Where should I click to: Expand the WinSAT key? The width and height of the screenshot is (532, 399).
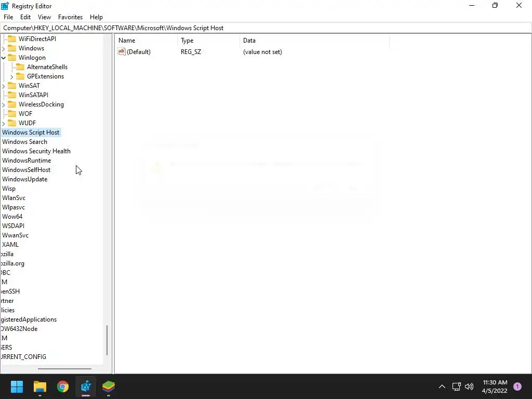[x=4, y=86]
